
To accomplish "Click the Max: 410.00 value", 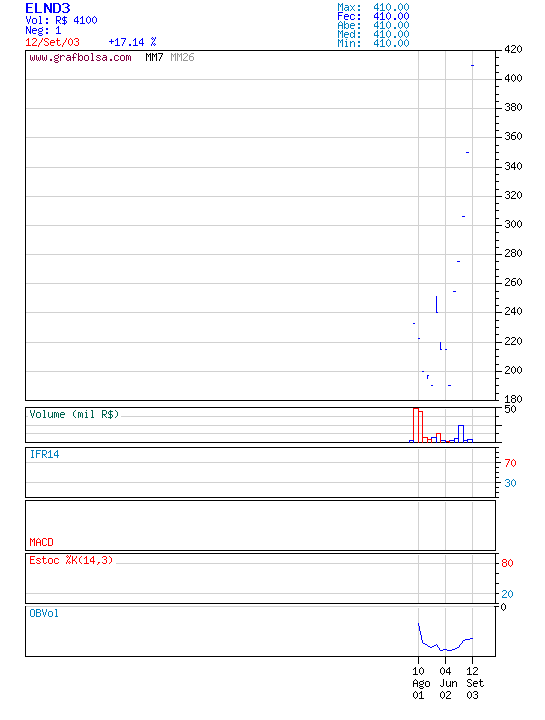I will 373,7.
